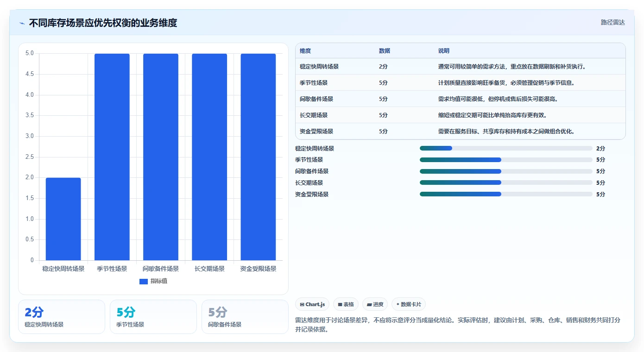Click 5分 in the 长交期场景 table row
This screenshot has height=352, width=644.
coord(383,115)
